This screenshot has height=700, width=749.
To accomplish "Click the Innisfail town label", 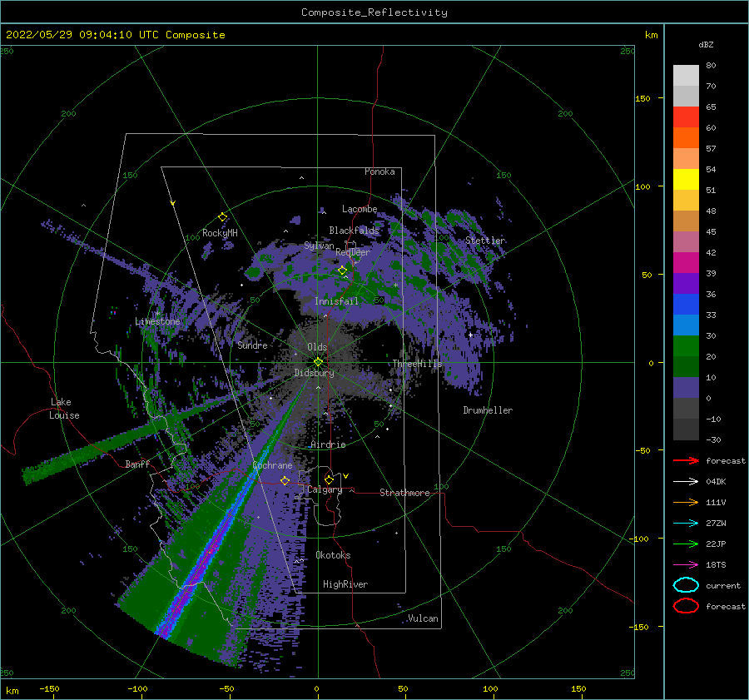I will 336,301.
